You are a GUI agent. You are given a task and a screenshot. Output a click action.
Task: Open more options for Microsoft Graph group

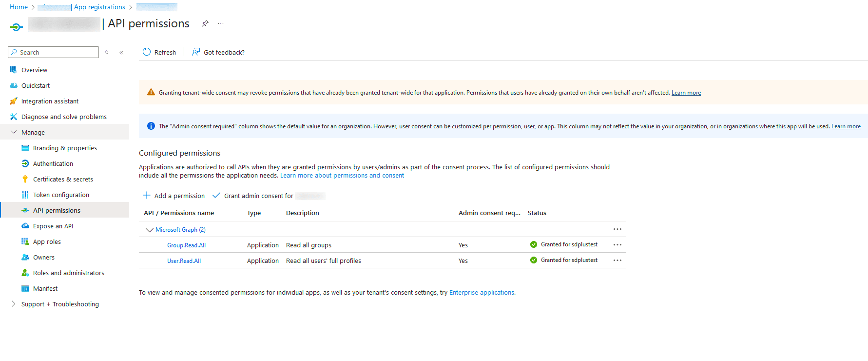click(x=617, y=229)
